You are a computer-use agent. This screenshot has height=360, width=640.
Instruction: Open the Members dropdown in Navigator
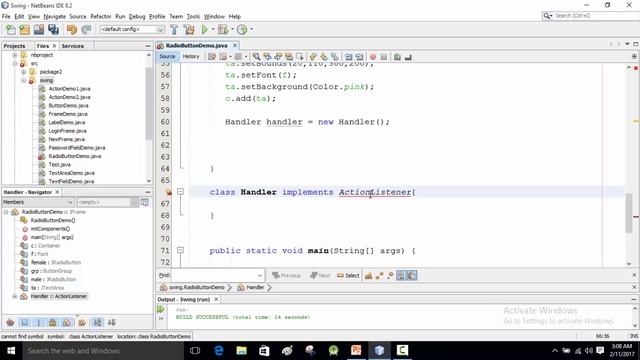[x=38, y=202]
